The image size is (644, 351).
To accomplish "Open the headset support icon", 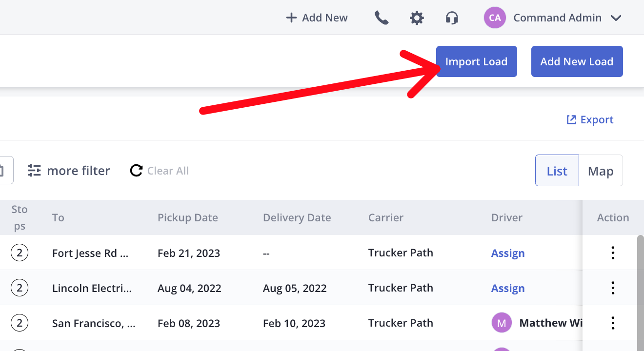I will 452,18.
